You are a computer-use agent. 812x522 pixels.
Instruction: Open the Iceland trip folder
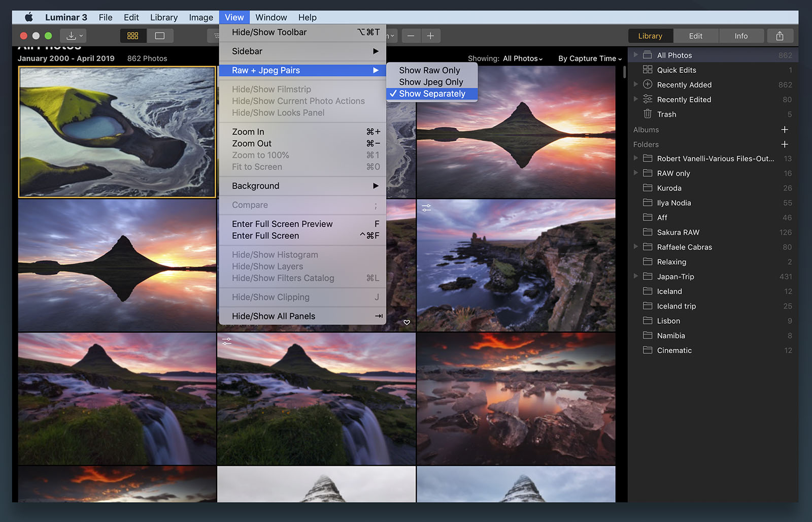(x=713, y=306)
